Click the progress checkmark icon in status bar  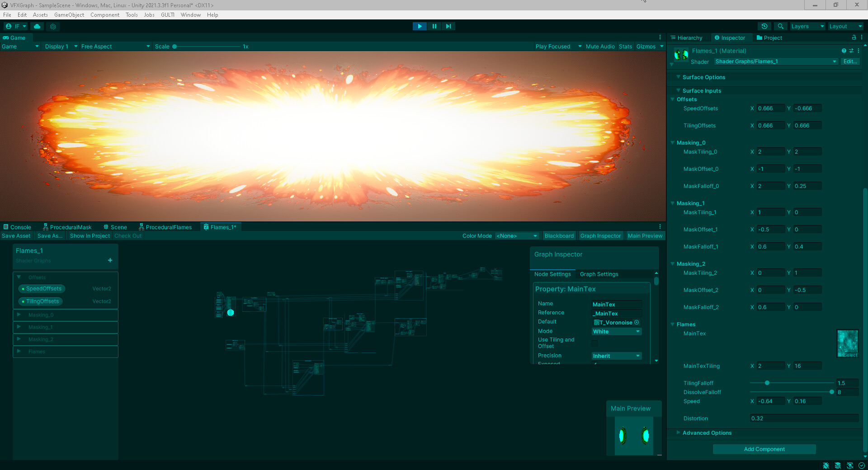point(862,465)
